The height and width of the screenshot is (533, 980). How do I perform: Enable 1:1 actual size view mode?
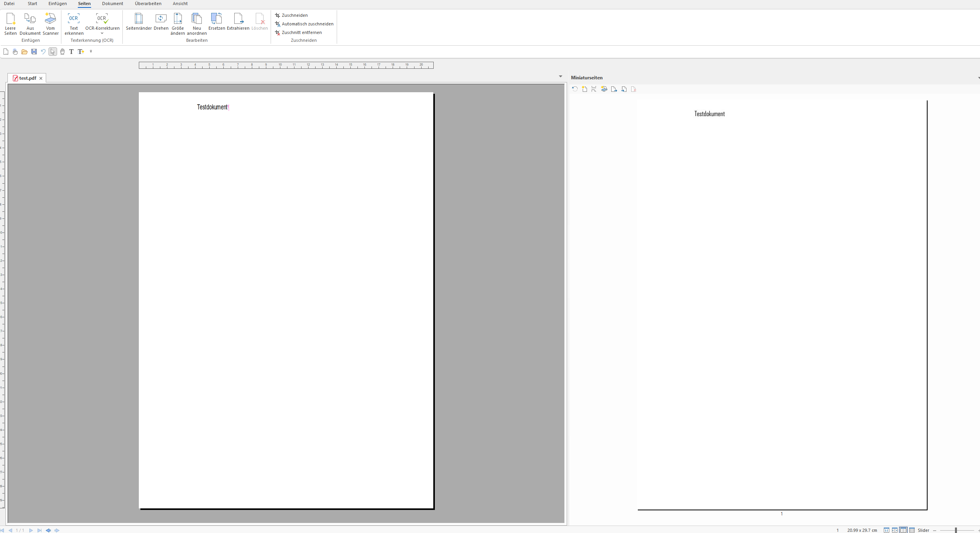coord(886,530)
